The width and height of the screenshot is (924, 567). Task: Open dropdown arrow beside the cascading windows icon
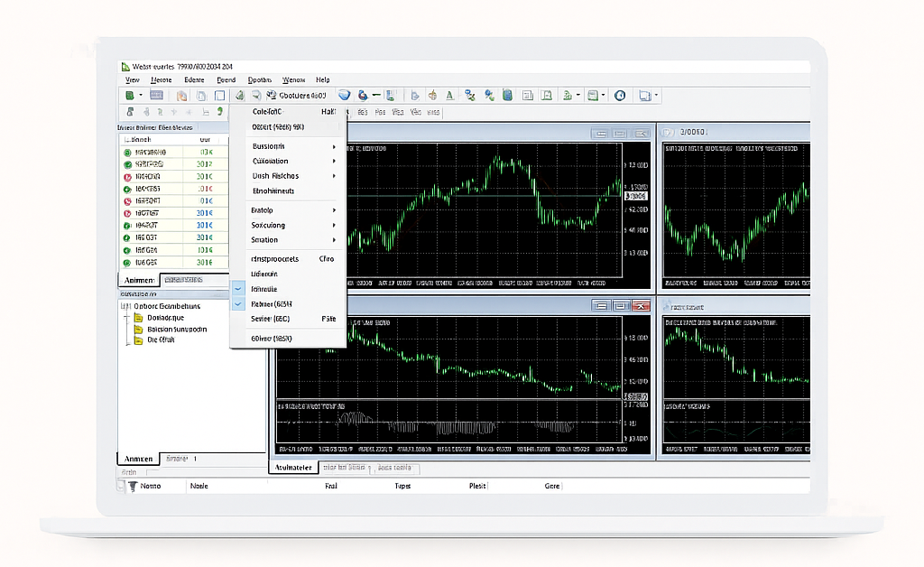(656, 96)
